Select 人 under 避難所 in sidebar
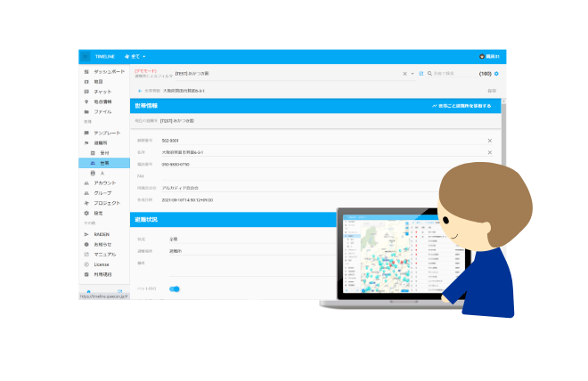Screen dimensions: 588x381 (104, 173)
